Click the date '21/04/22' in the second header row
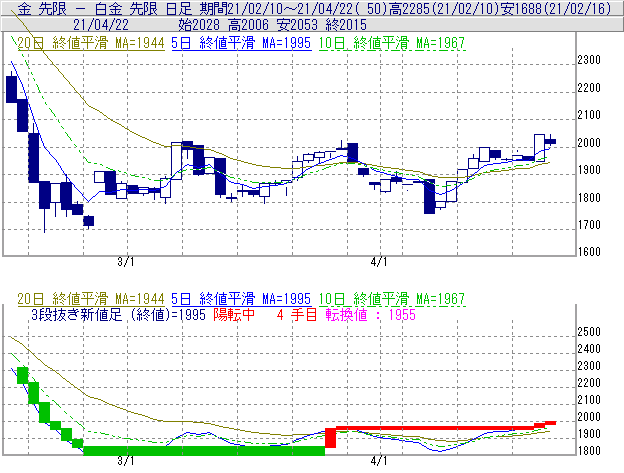The width and height of the screenshot is (624, 473). (101, 25)
